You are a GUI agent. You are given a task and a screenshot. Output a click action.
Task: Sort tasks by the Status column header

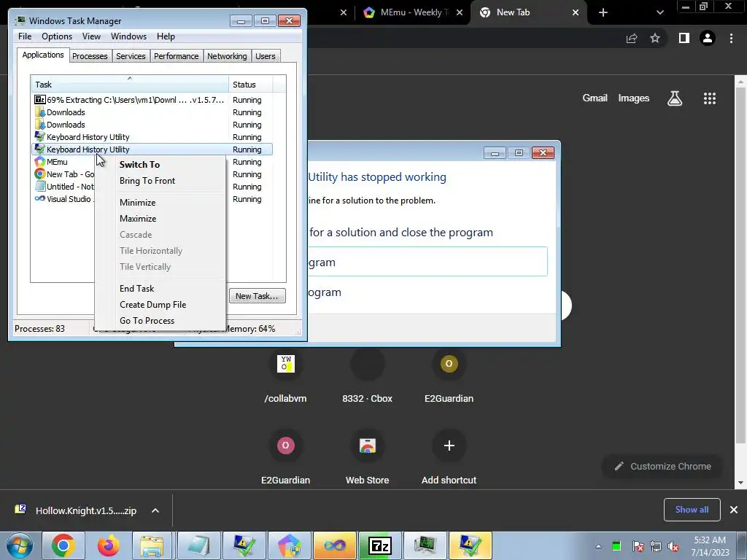pyautogui.click(x=251, y=85)
